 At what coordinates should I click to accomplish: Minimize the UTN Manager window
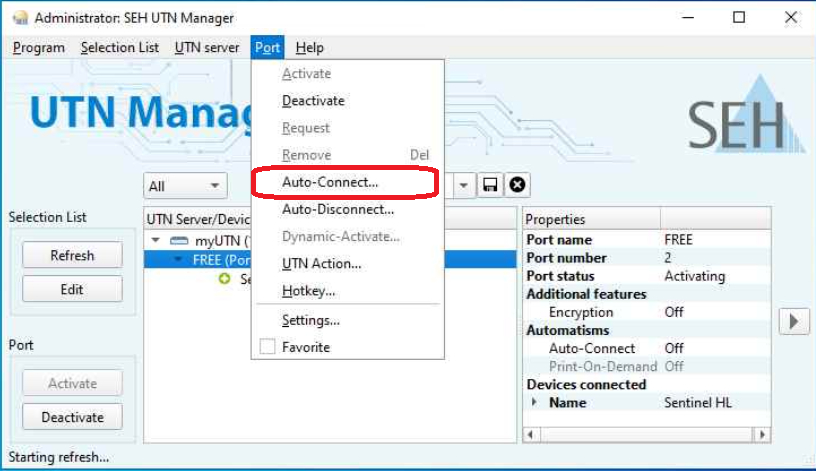[688, 17]
